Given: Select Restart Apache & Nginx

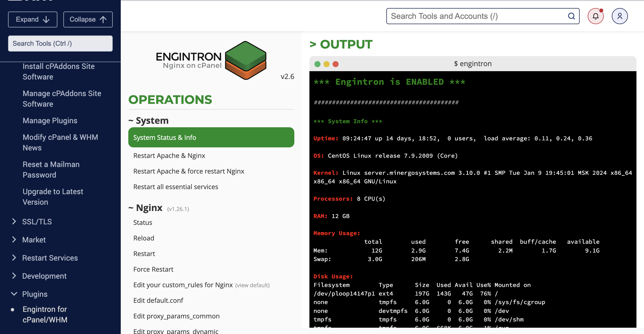Looking at the screenshot, I should click(x=169, y=156).
